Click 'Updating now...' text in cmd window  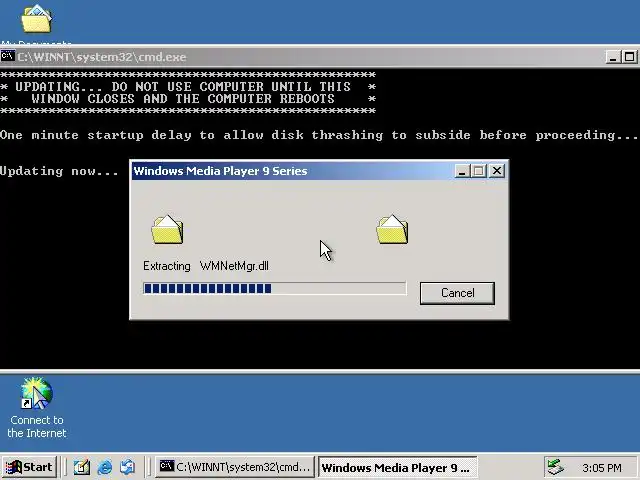coord(59,171)
